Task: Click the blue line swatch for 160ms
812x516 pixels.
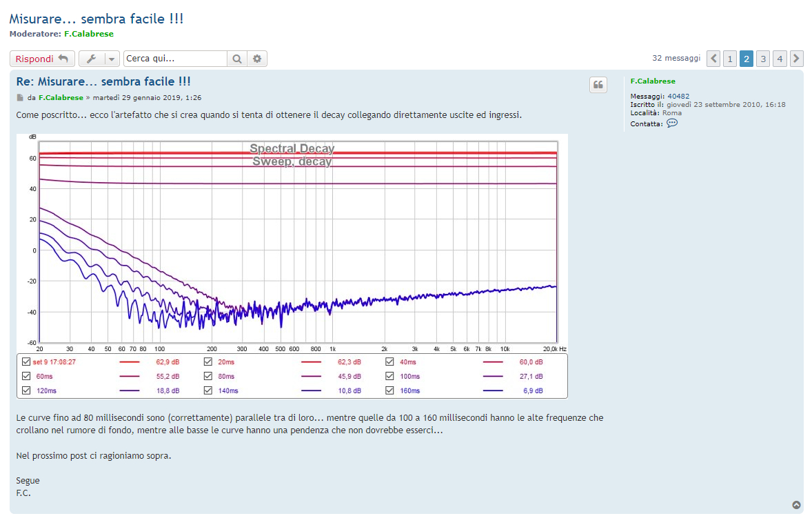Action: [x=493, y=390]
